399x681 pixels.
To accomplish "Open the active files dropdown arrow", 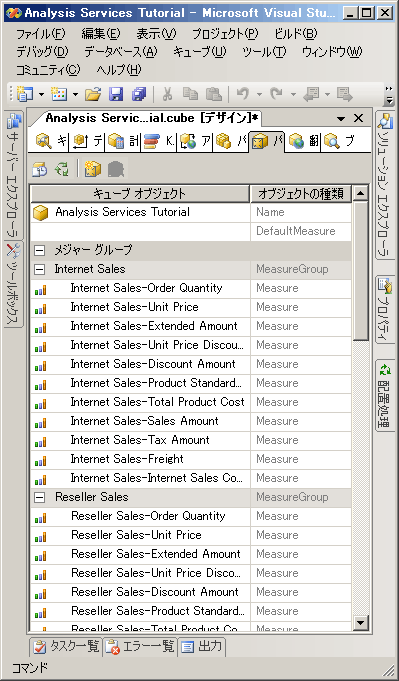I will [x=341, y=119].
